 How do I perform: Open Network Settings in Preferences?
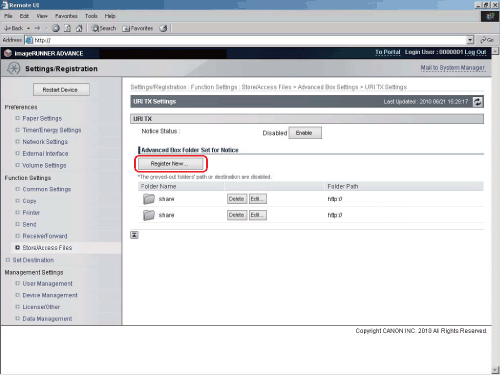45,142
